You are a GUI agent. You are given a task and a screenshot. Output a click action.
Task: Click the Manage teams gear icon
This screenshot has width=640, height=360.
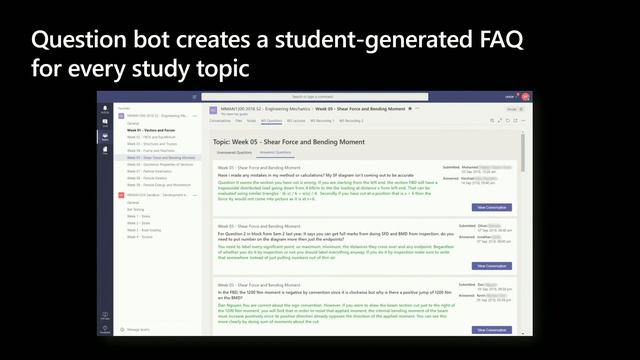coord(122,329)
